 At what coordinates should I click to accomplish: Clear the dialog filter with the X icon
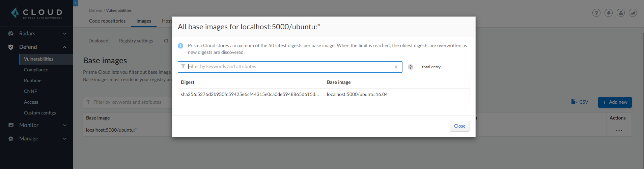point(396,67)
